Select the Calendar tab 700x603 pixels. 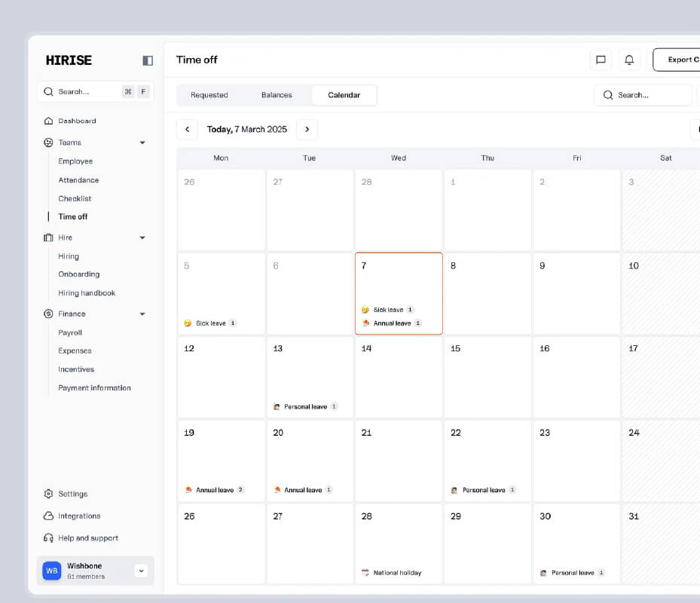point(344,95)
